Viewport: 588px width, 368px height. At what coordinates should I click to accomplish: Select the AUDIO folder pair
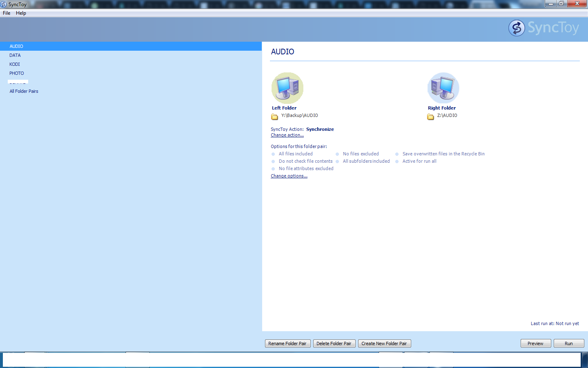[x=131, y=46]
